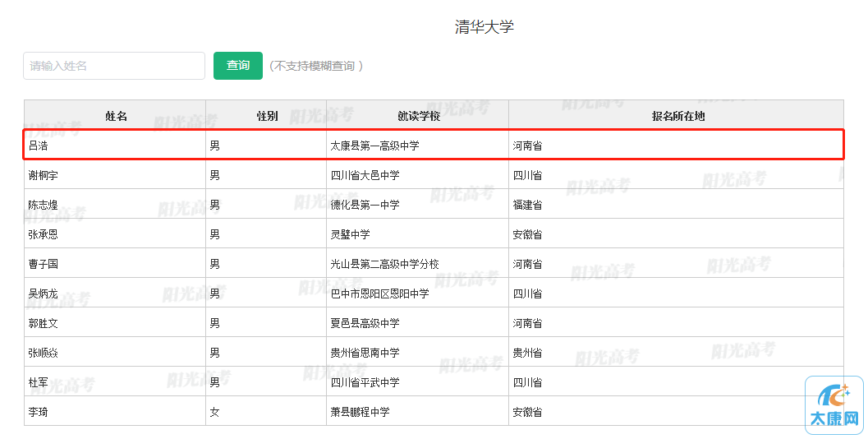The image size is (868, 439).
Task: Select the name 吕浩
Action: (x=39, y=146)
